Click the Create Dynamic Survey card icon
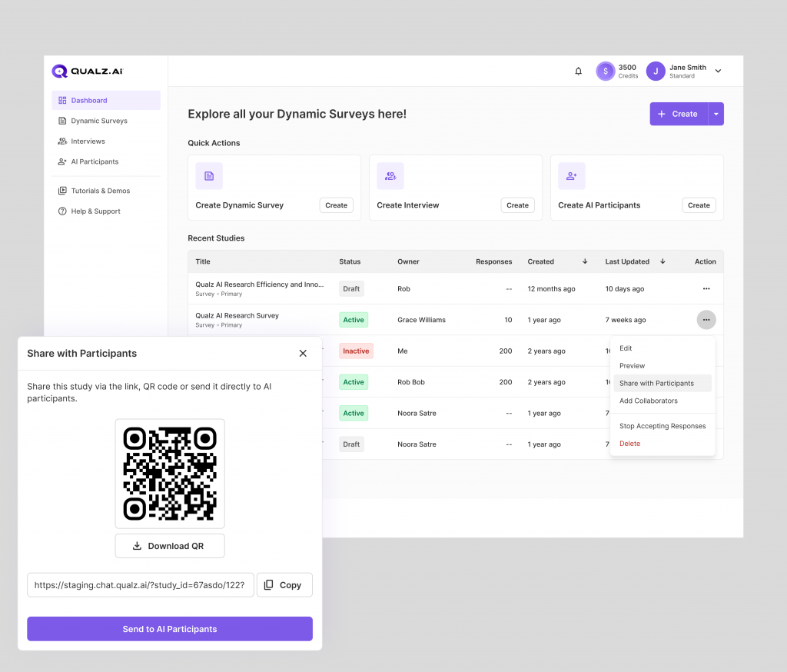The width and height of the screenshot is (787, 672). tap(209, 176)
